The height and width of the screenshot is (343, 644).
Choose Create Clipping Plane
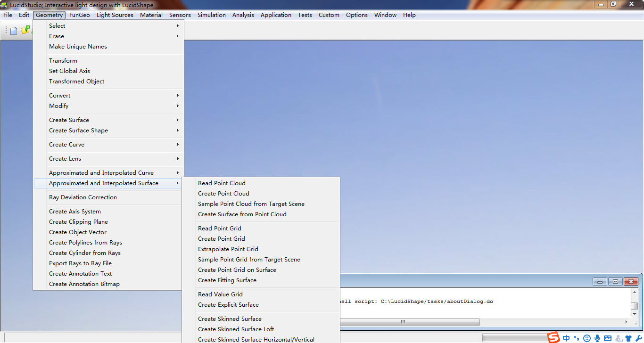[x=108, y=222]
